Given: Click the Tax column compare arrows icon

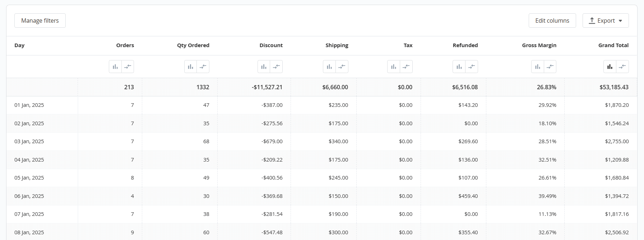Looking at the screenshot, I should (x=406, y=67).
